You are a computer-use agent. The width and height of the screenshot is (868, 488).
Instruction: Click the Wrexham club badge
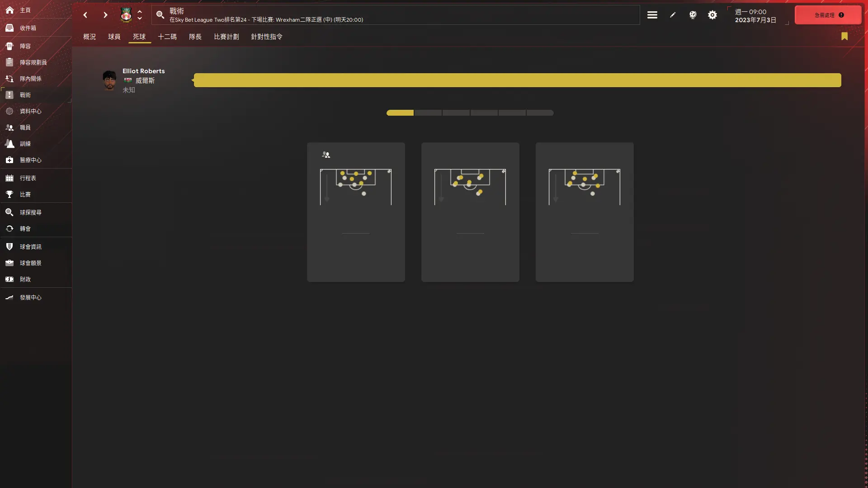126,15
